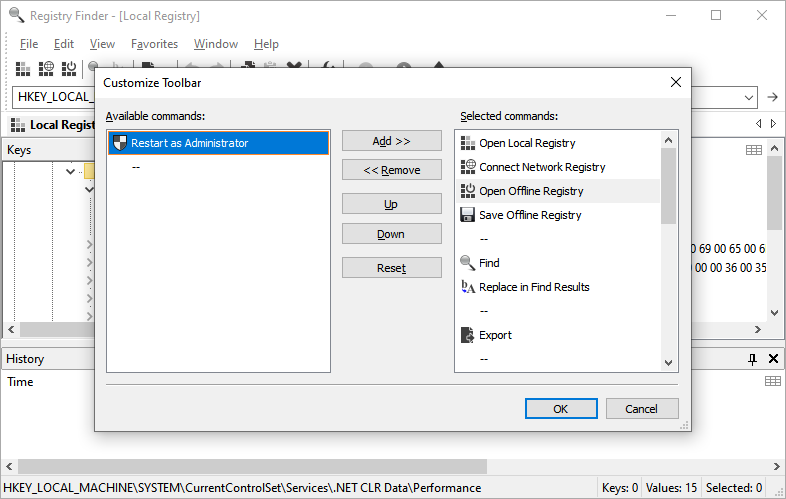786x499 pixels.
Task: Click the Values: 15 status bar entry
Action: [x=672, y=487]
